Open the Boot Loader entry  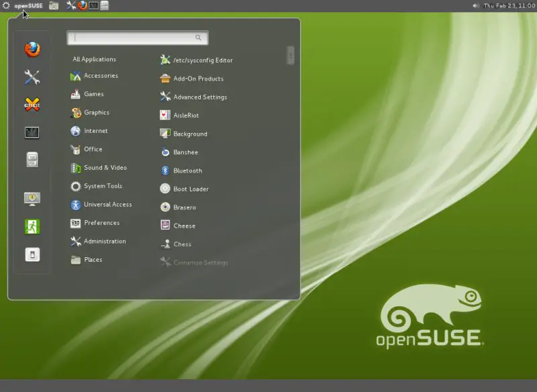184,189
